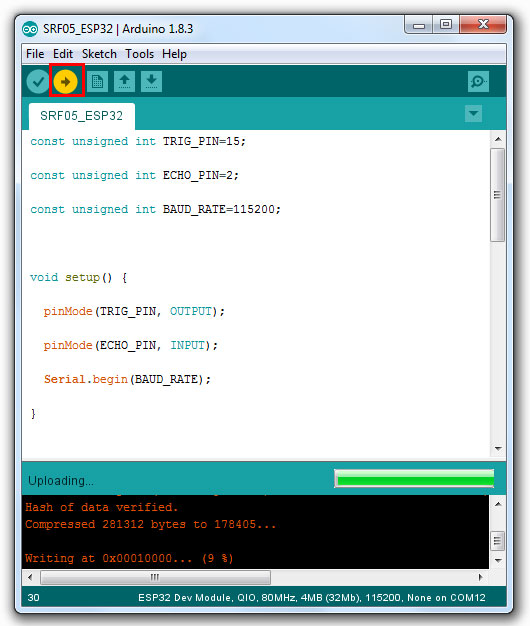Click the ESP32 Dev Module board info

click(x=312, y=598)
